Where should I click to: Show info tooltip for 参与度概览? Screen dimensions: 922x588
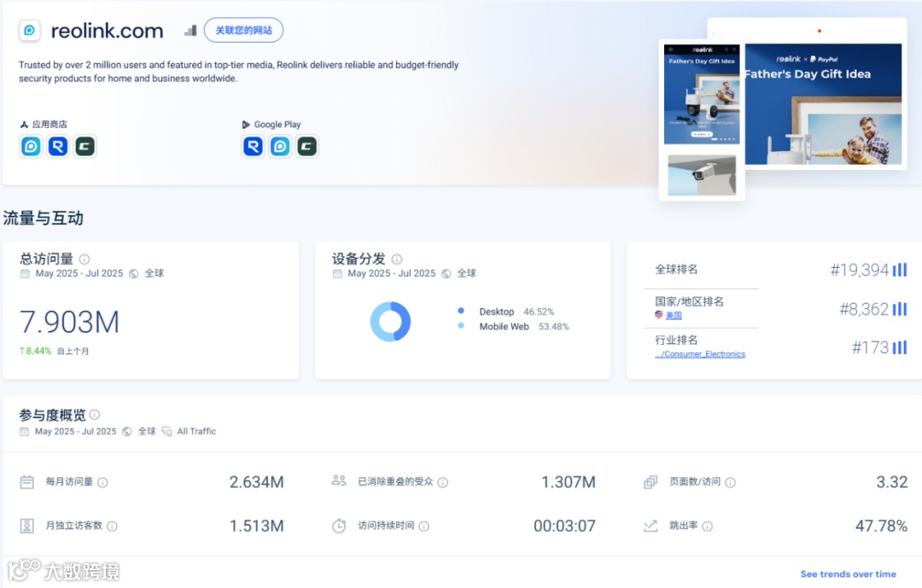coord(95,415)
